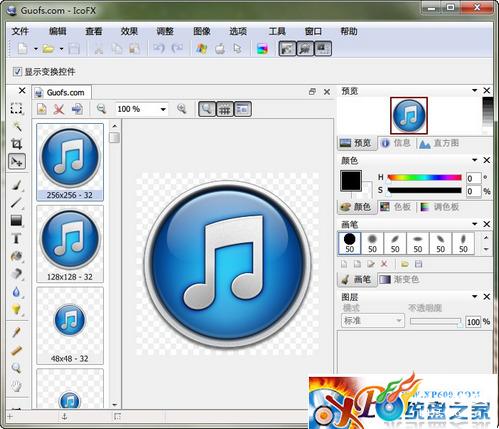Select the Text tool
Screen dimensions: 499x429
point(16,238)
